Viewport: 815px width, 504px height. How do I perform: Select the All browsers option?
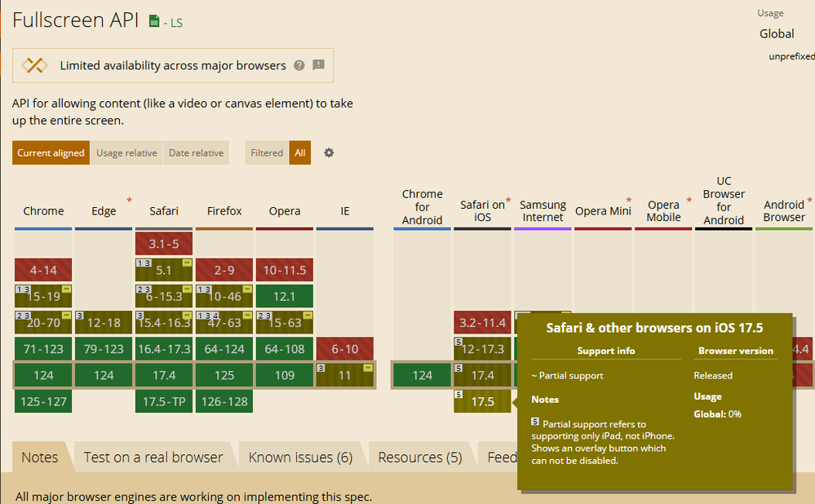point(300,153)
